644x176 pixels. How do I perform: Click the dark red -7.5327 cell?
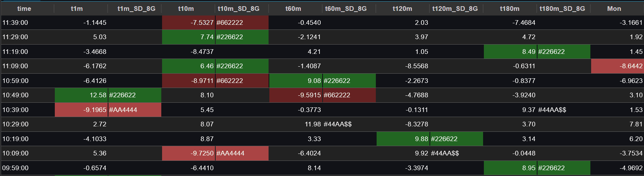coord(202,22)
